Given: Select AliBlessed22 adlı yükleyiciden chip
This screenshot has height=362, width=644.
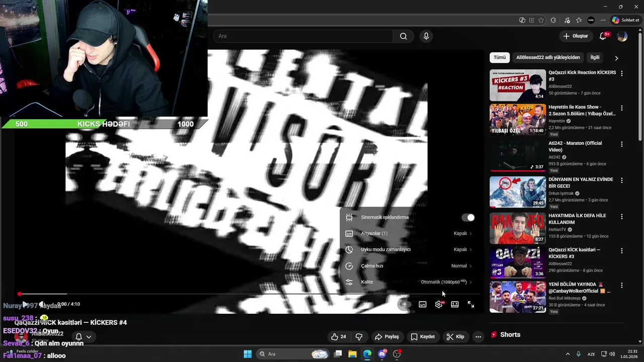Looking at the screenshot, I should (x=548, y=58).
